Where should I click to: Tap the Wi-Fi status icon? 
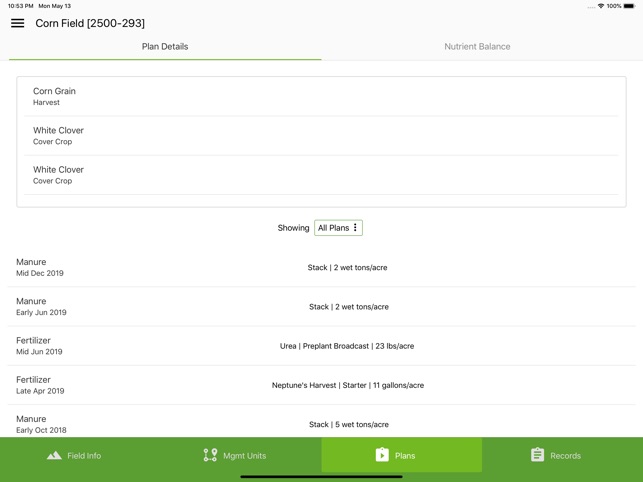coord(600,6)
